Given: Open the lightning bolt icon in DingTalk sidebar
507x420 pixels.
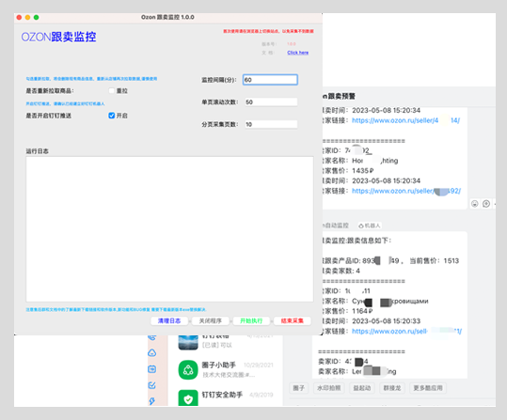Looking at the screenshot, I should 152,401.
